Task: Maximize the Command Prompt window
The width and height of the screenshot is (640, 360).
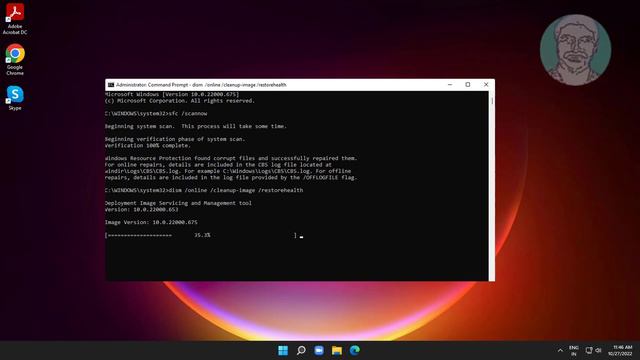Action: pos(468,85)
